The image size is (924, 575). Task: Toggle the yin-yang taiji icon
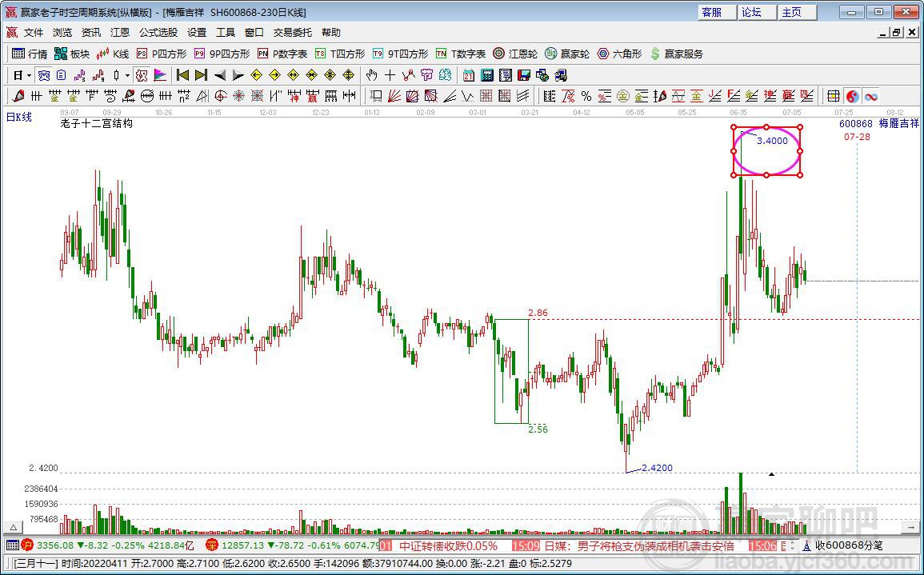(x=853, y=95)
